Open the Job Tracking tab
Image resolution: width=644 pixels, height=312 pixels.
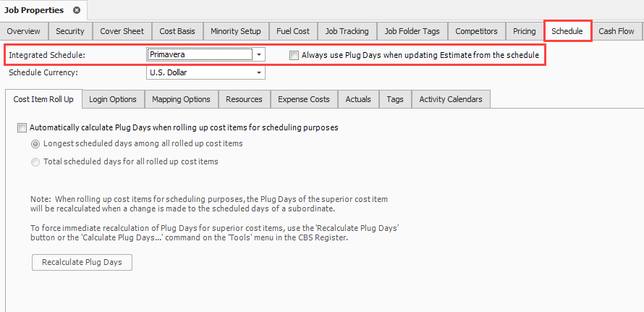(347, 31)
